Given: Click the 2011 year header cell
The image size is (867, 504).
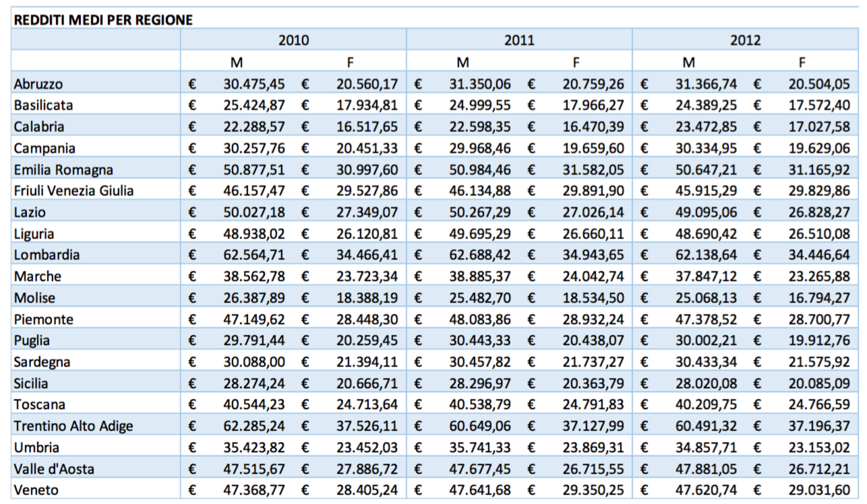Looking at the screenshot, I should (519, 40).
